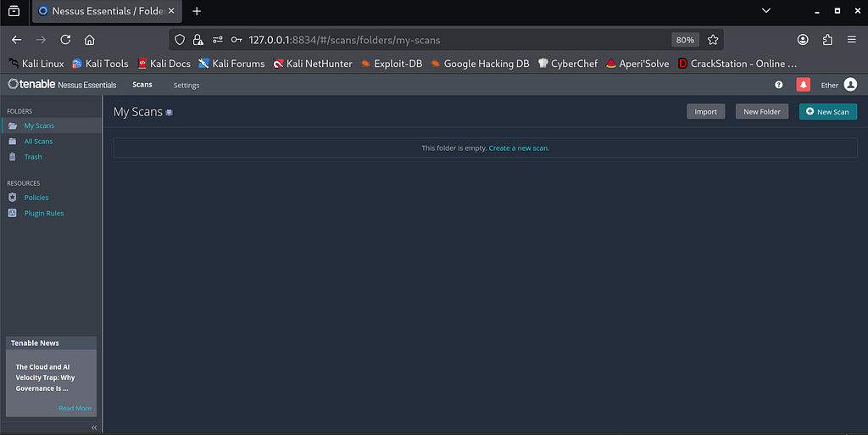Image resolution: width=868 pixels, height=435 pixels.
Task: Open the Kali Tools bookmark
Action: (x=100, y=64)
